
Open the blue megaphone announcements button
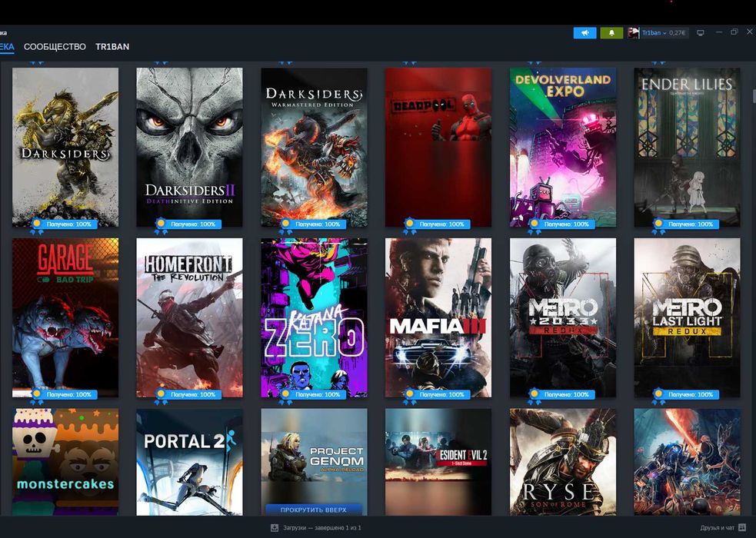[584, 33]
